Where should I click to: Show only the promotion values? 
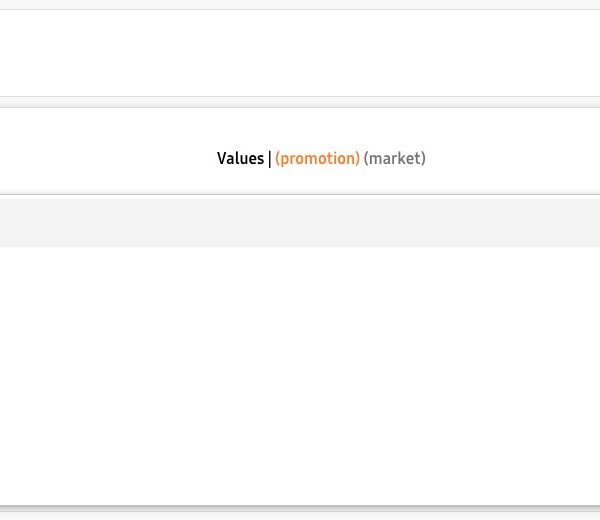point(317,158)
